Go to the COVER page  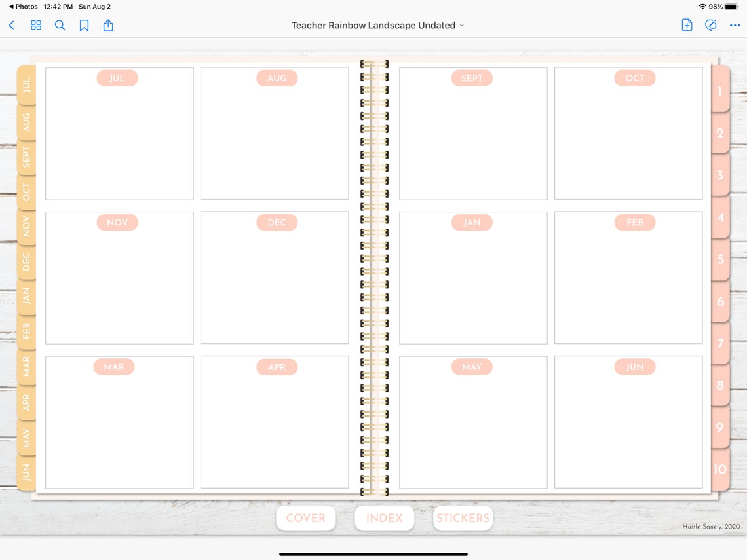point(306,517)
